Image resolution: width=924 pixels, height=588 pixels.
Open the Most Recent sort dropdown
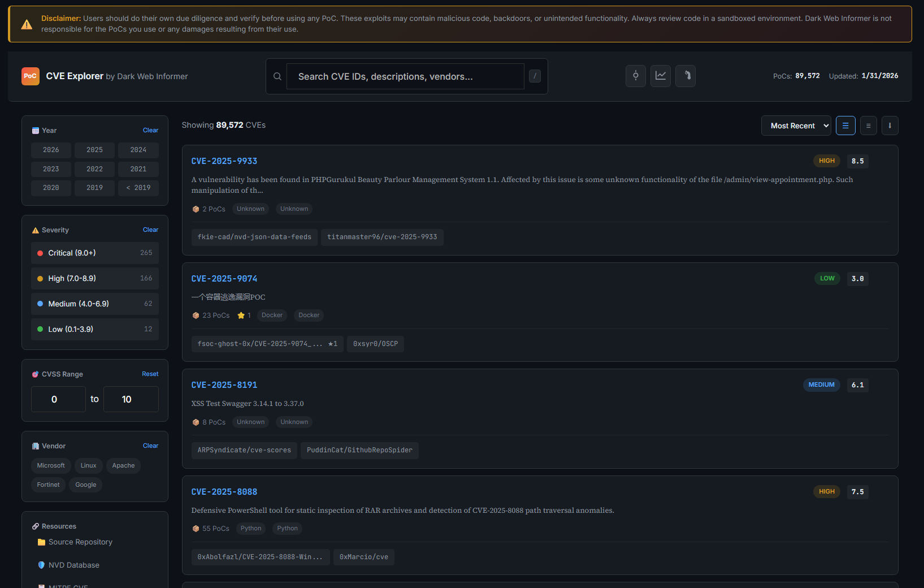[x=796, y=126]
